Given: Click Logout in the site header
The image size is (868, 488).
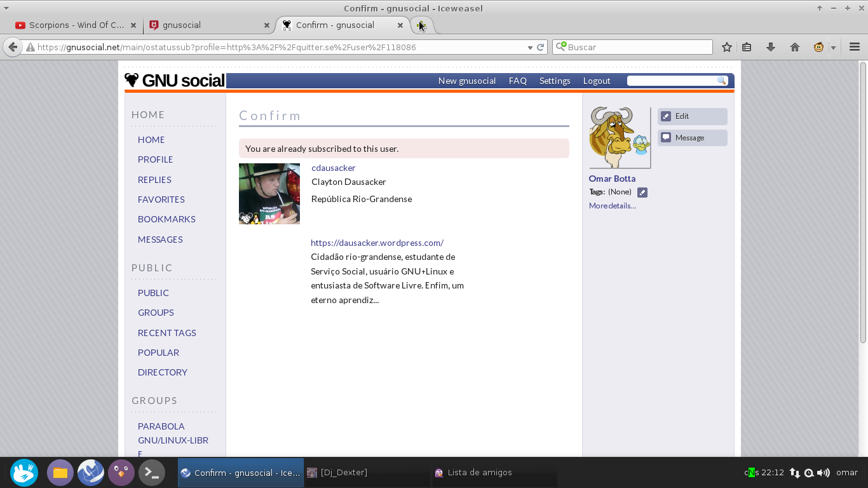Looking at the screenshot, I should pos(597,81).
